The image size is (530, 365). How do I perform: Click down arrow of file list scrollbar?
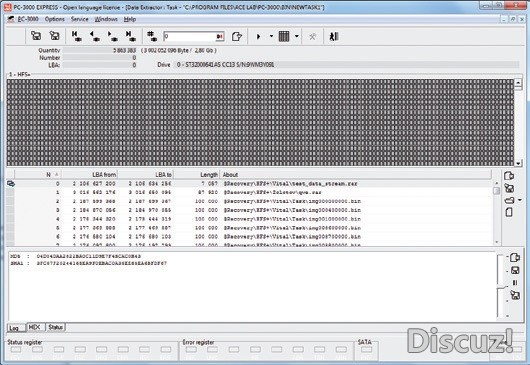click(x=497, y=242)
